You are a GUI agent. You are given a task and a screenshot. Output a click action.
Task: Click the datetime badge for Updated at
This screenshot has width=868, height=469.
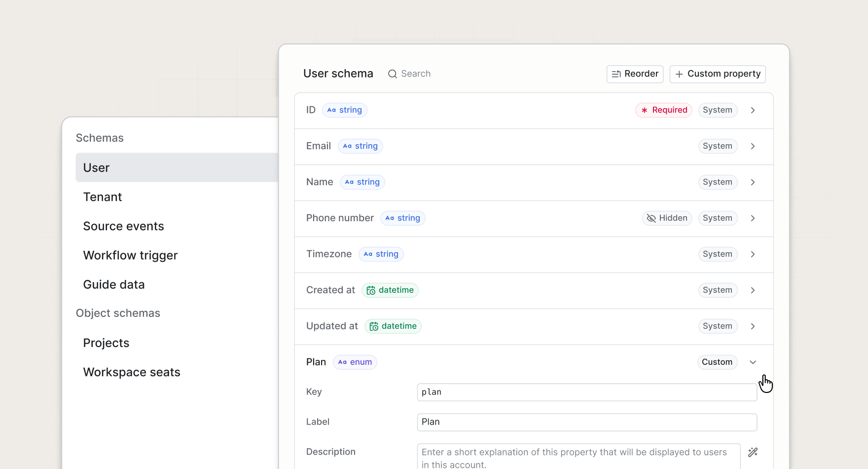tap(393, 326)
